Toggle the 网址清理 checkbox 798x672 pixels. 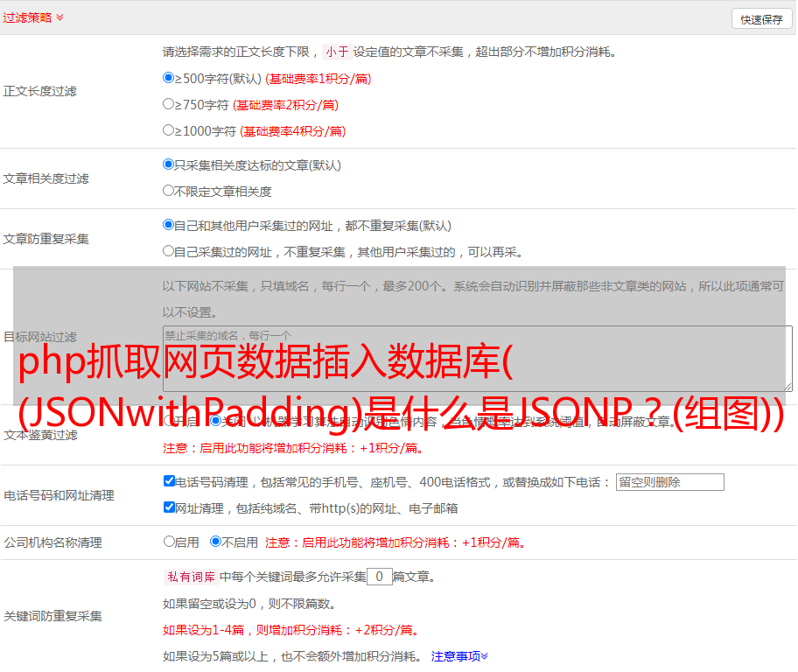click(169, 507)
